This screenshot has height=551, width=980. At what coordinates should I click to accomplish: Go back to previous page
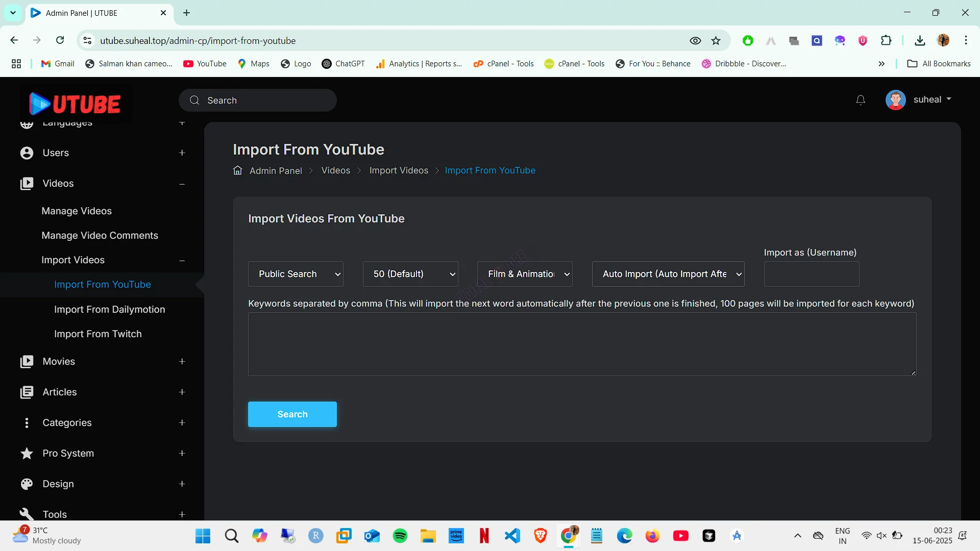(14, 40)
